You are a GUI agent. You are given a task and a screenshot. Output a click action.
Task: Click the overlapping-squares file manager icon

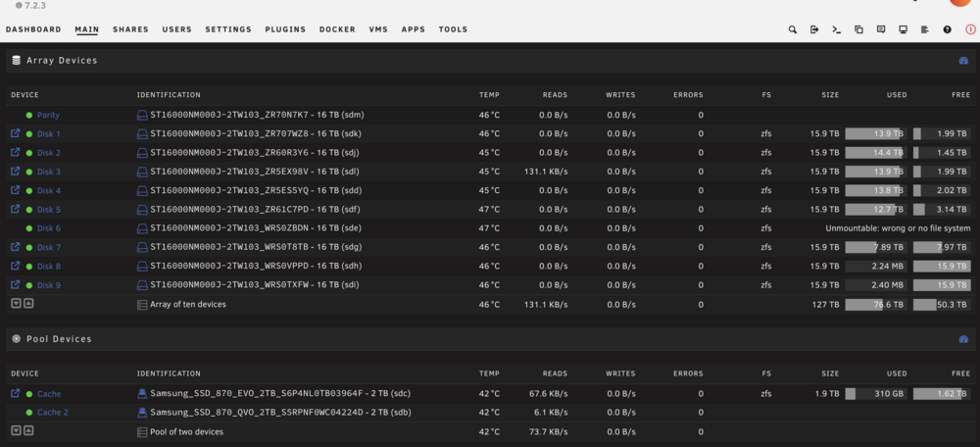[858, 29]
